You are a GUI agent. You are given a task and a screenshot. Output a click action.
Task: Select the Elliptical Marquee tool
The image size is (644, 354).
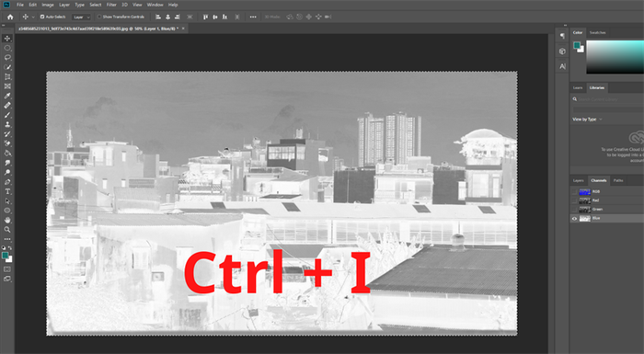7,48
